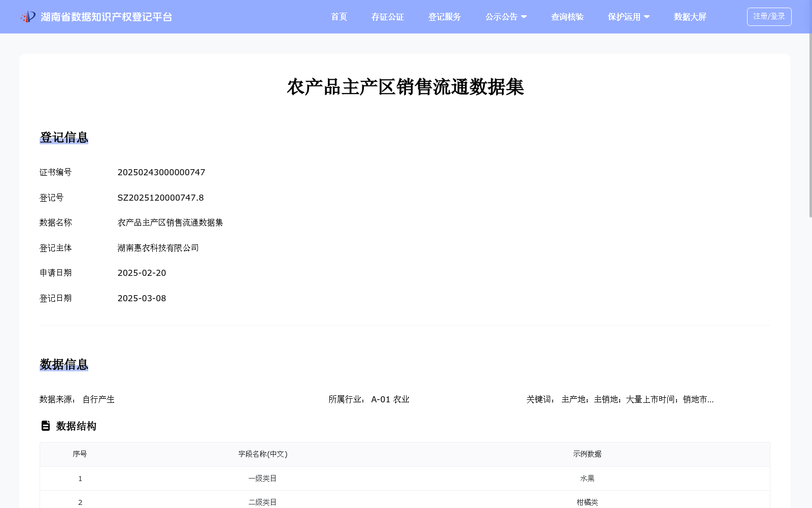Select registration number SZ2025120000747.8
This screenshot has width=812, height=508.
[160, 198]
